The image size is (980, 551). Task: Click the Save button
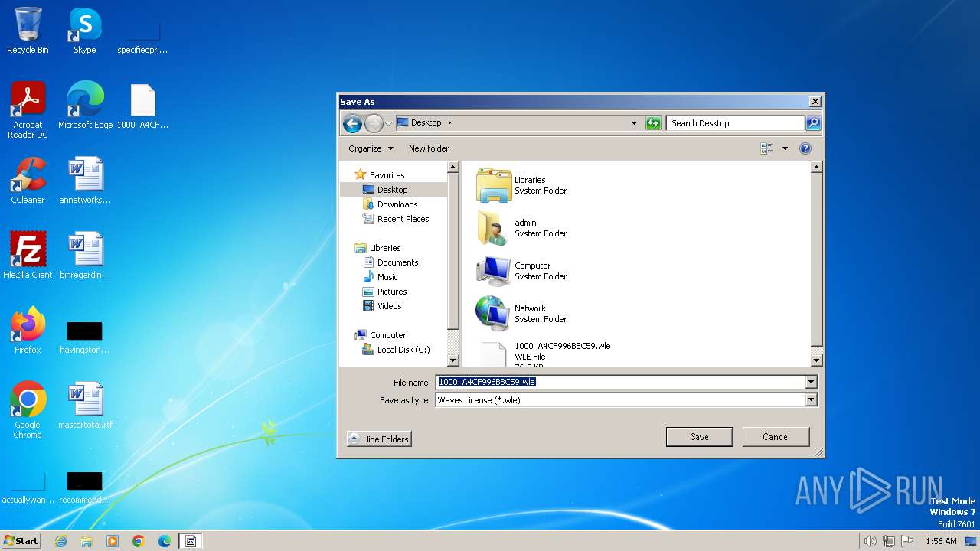click(x=700, y=437)
